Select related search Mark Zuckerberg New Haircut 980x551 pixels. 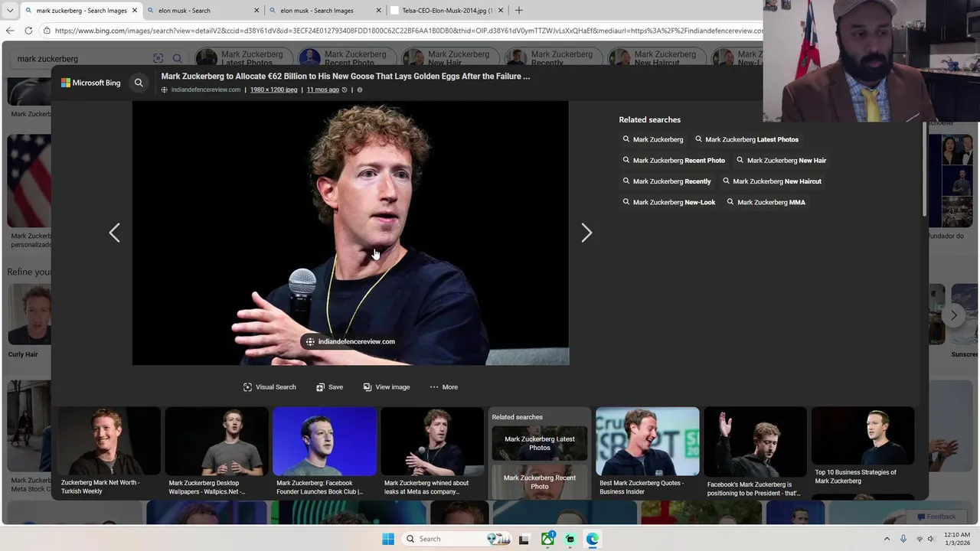pos(772,181)
